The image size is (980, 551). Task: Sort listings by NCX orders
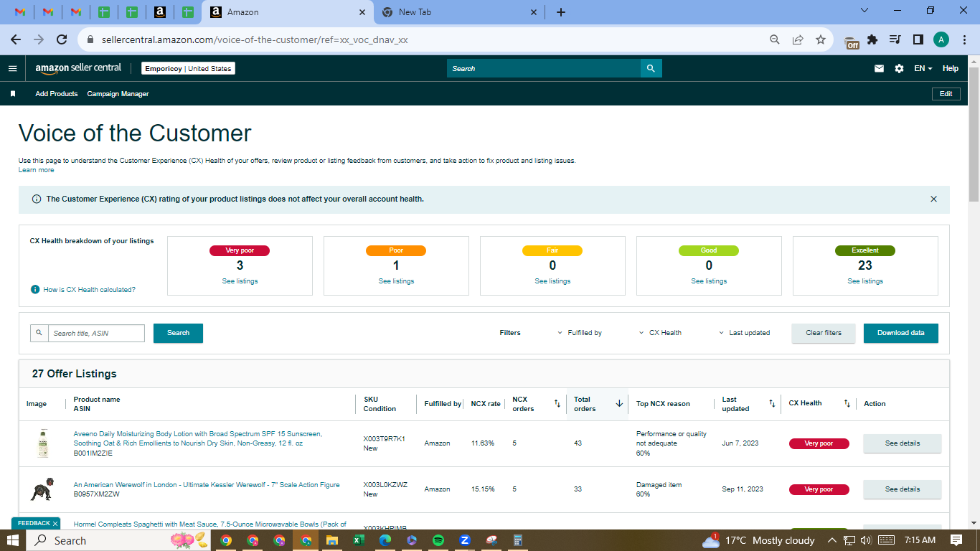click(x=557, y=404)
